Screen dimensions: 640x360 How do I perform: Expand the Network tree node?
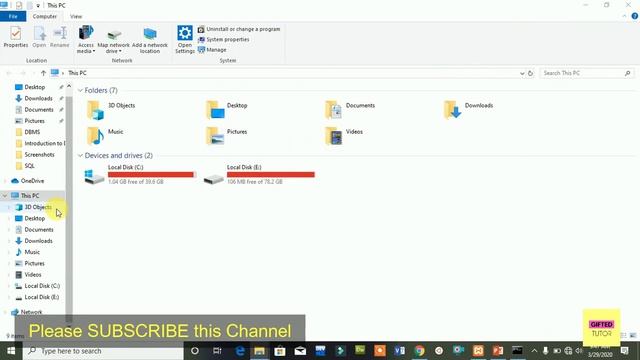[x=5, y=312]
